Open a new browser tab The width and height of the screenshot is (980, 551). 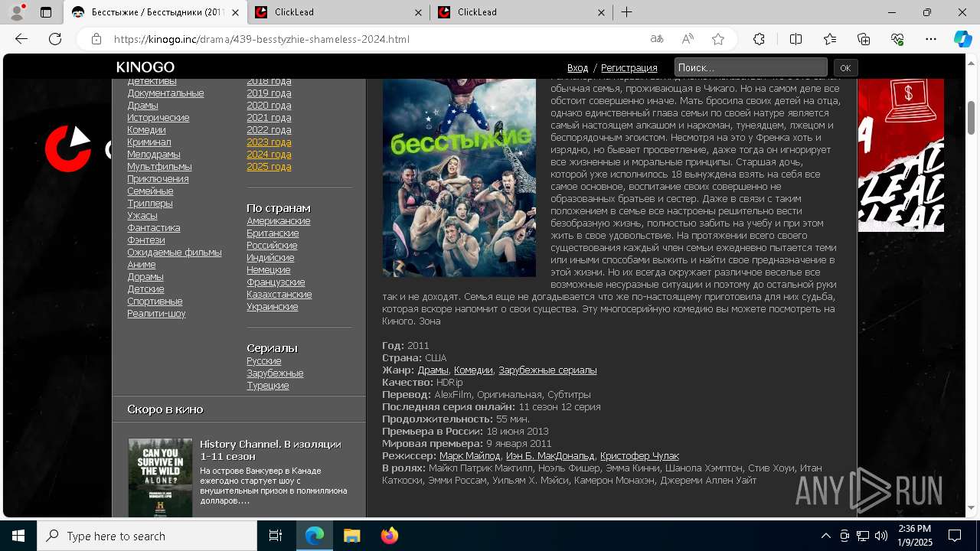626,12
